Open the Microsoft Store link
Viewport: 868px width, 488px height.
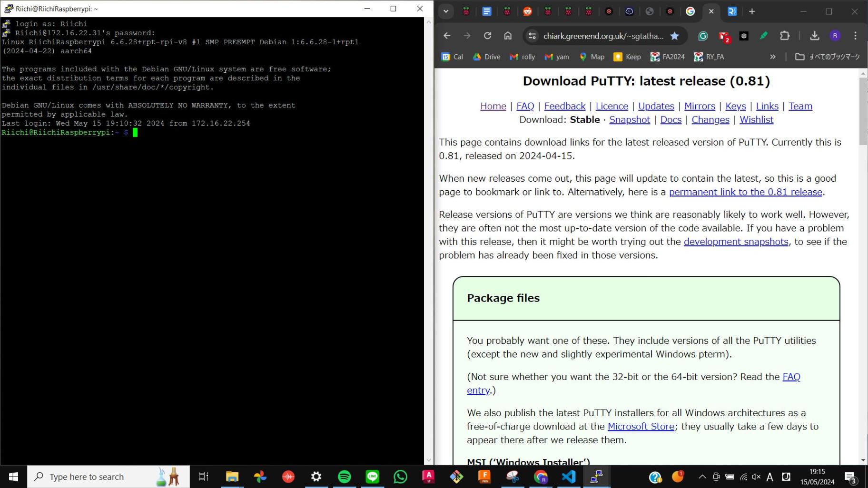[x=641, y=427]
